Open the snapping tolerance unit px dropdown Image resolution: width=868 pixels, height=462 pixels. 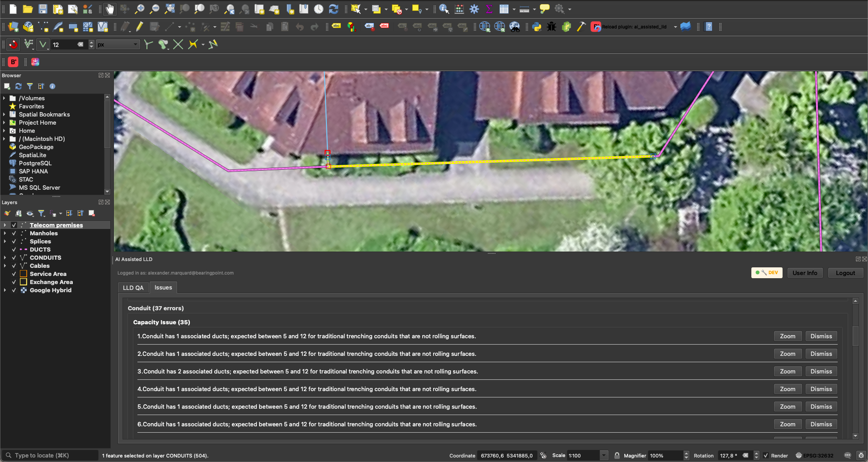click(118, 44)
